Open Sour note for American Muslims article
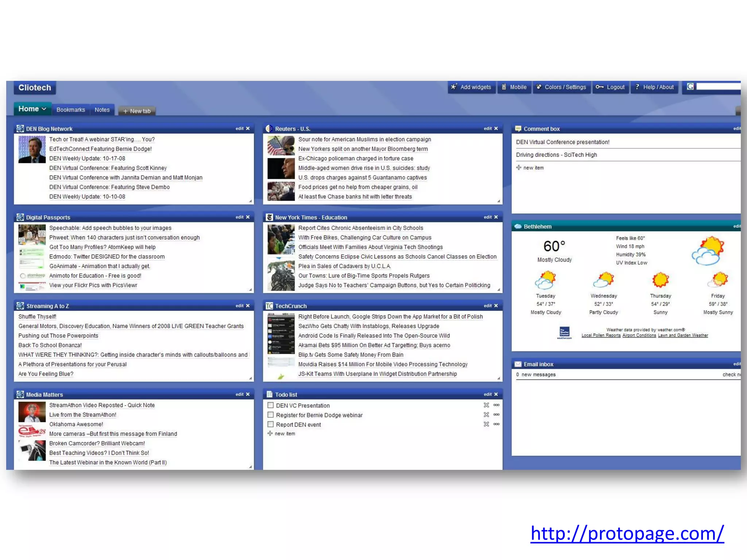Screen dimensions: 747x560 (364, 139)
